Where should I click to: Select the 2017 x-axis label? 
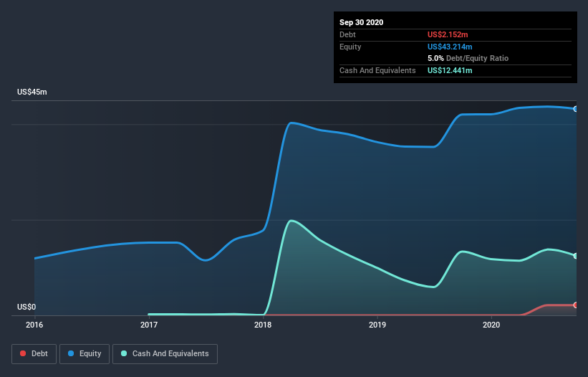pos(149,325)
